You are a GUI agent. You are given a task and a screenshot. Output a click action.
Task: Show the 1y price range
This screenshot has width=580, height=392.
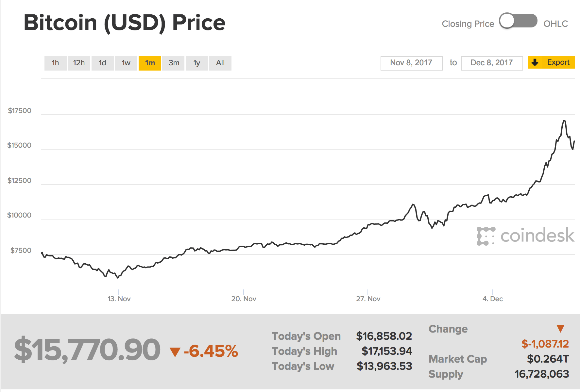[x=197, y=63]
